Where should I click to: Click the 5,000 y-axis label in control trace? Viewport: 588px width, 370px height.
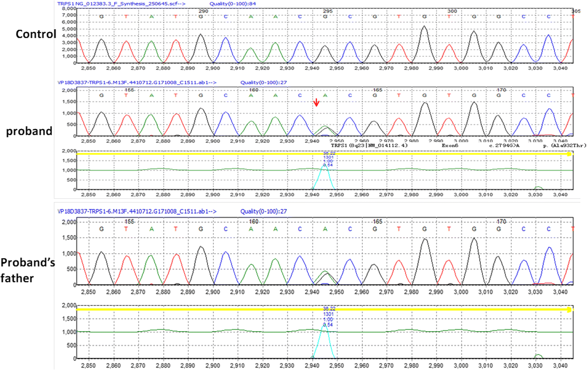[x=69, y=29]
